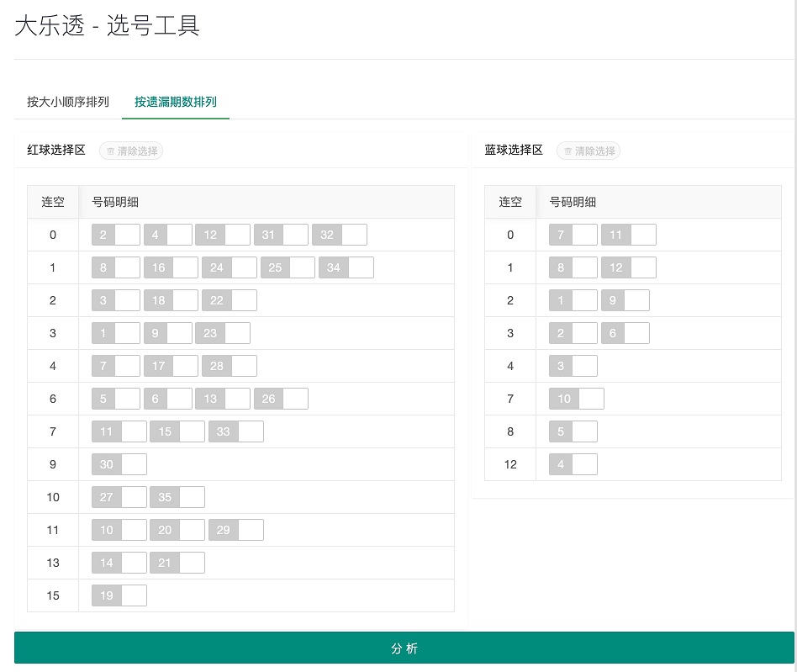This screenshot has height=672, width=797.
Task: Toggle red ball number 8
Action: coord(116,267)
